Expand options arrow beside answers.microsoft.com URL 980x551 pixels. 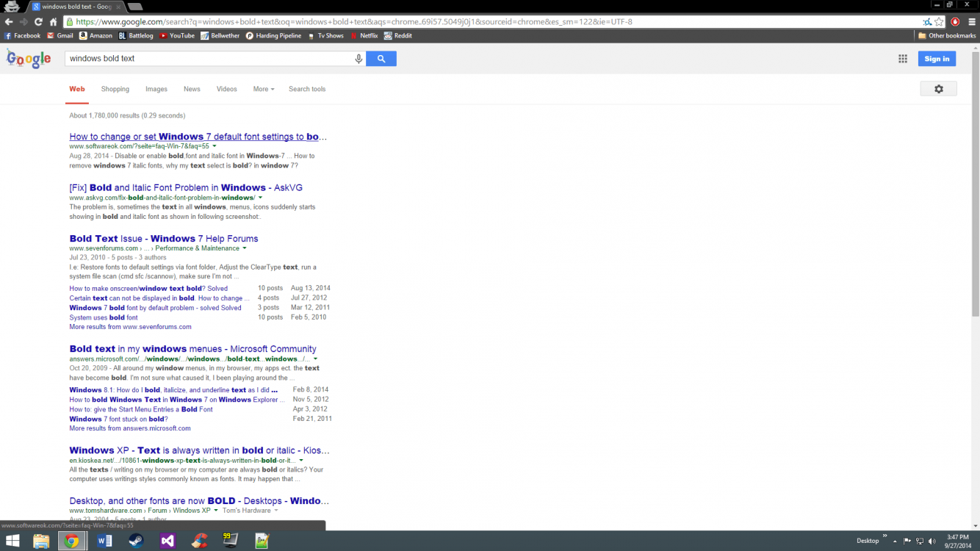point(315,359)
